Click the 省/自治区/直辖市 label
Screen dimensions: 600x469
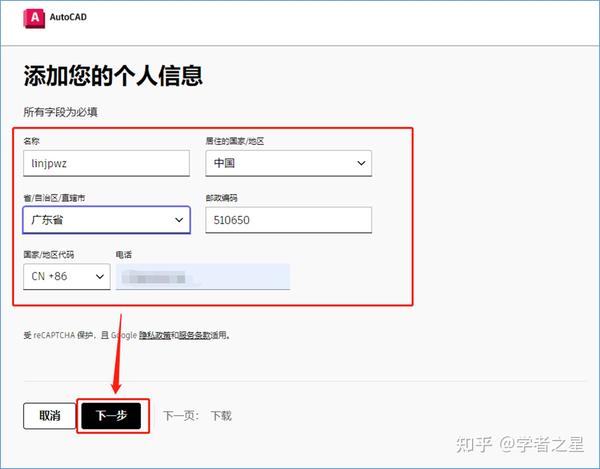pyautogui.click(x=54, y=198)
